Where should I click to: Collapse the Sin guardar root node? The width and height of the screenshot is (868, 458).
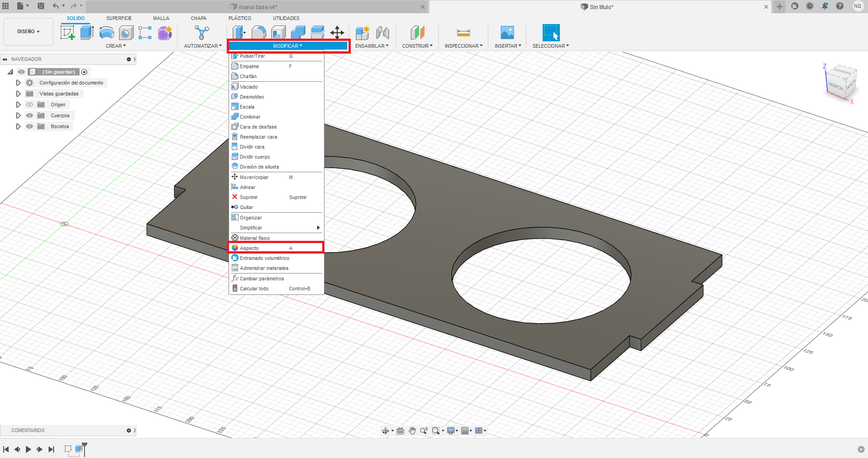point(10,72)
